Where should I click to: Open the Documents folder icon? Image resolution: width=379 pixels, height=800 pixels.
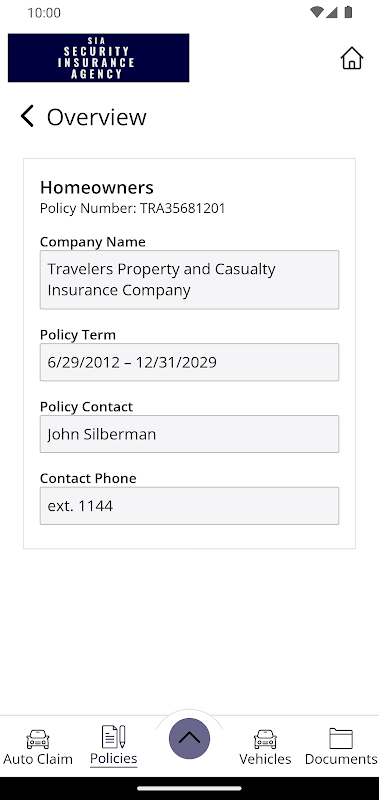pos(341,738)
